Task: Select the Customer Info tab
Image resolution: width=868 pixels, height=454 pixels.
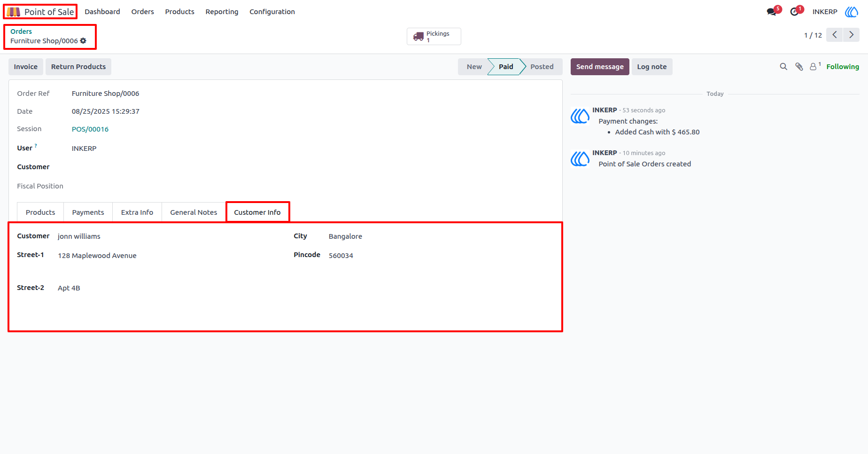Action: point(257,212)
